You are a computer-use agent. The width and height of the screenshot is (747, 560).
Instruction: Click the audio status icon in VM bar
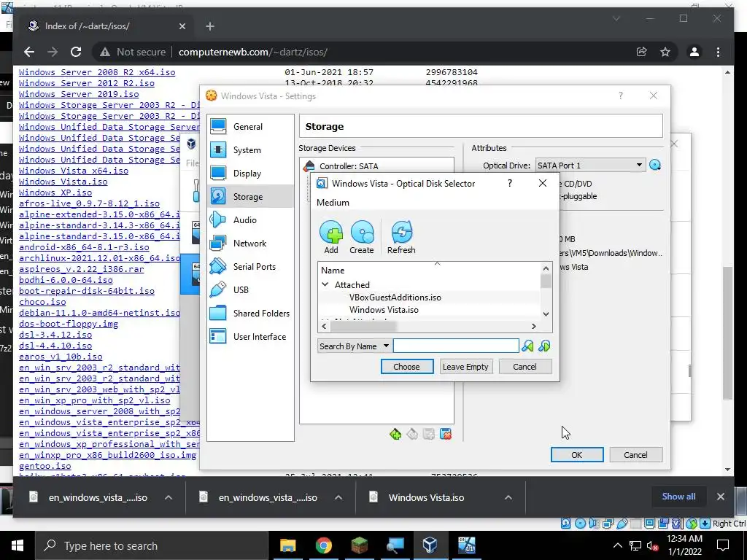coord(594,524)
